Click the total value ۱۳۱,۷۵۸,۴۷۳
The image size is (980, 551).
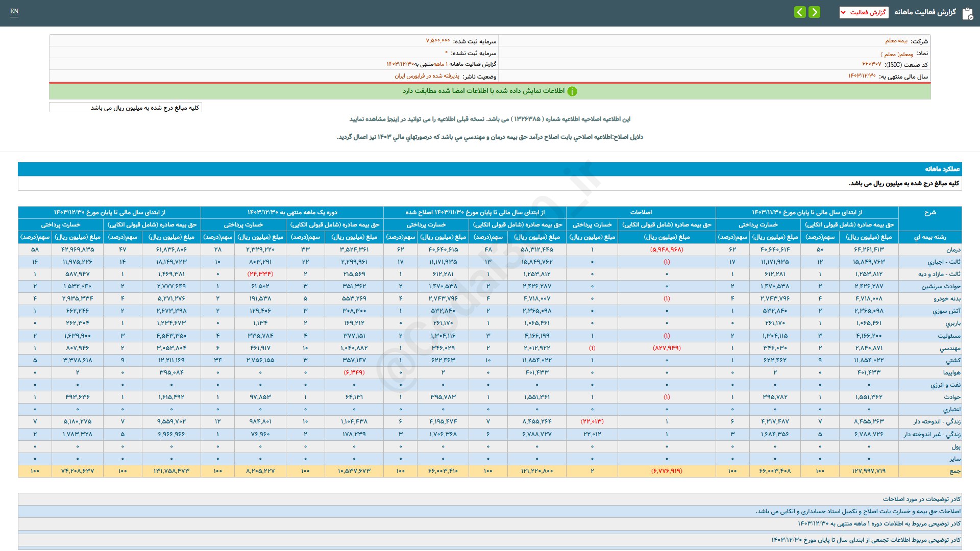[171, 471]
